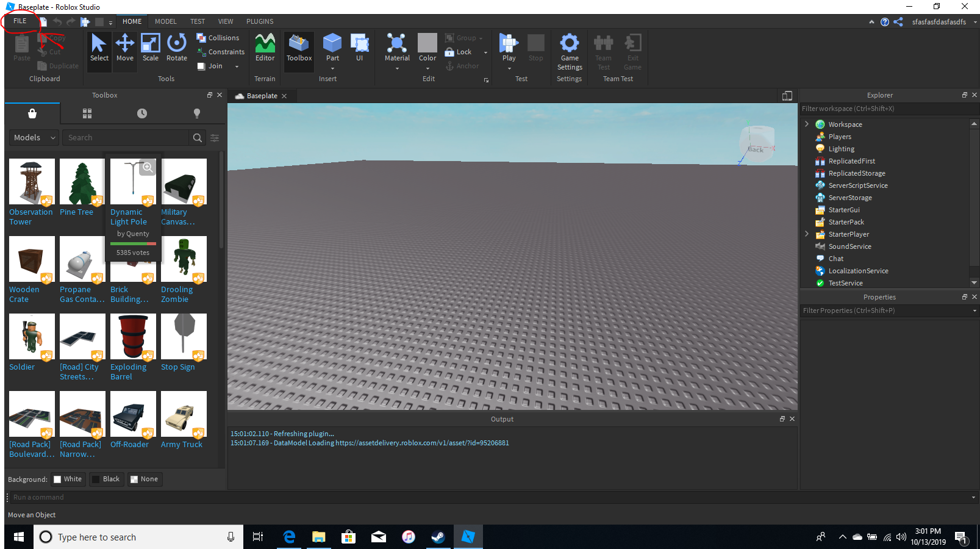Select SoundService in Explorer
Viewport: 980px width, 549px height.
point(849,246)
